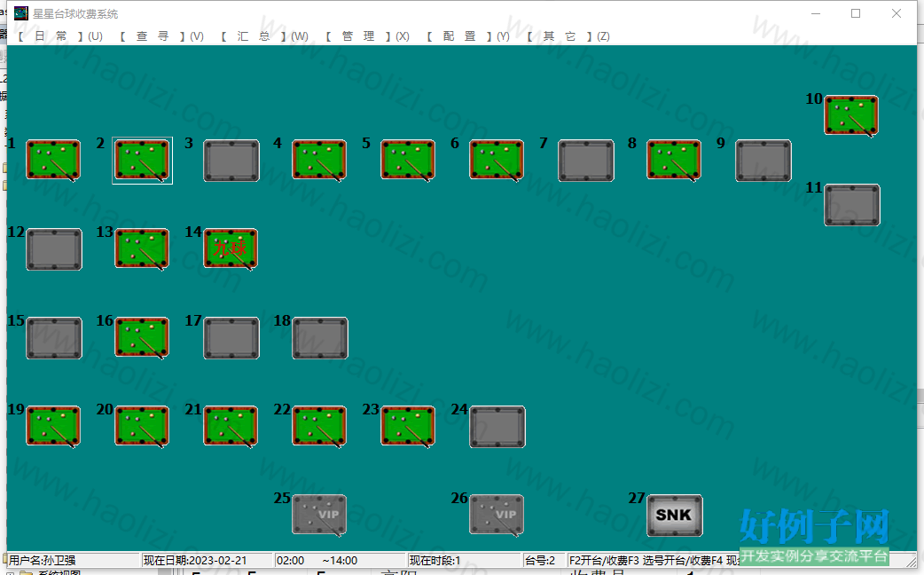Open billiard table 20
The image size is (924, 575).
pos(142,427)
